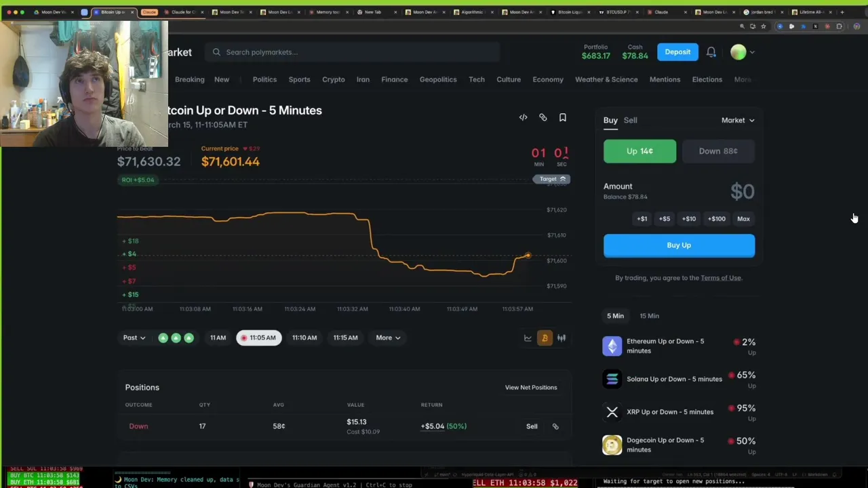The width and height of the screenshot is (868, 488).
Task: Click the +$5.04 (50%) return value
Action: pyautogui.click(x=443, y=426)
